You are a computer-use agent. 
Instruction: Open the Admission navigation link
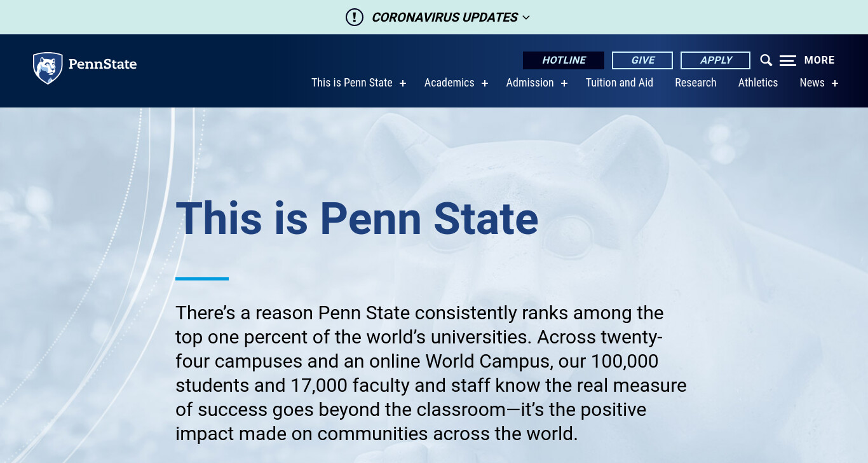click(x=530, y=83)
